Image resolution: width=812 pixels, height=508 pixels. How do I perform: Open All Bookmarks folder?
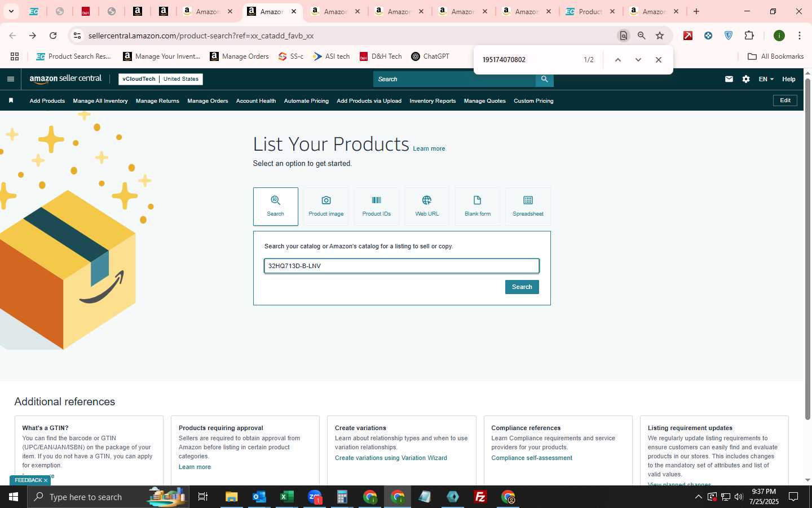click(775, 56)
